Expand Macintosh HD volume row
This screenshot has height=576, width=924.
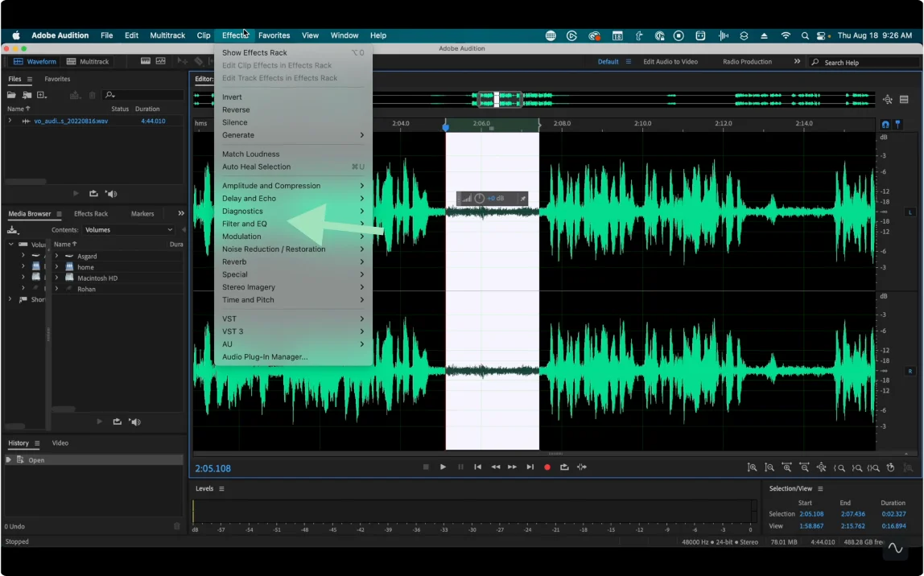56,278
